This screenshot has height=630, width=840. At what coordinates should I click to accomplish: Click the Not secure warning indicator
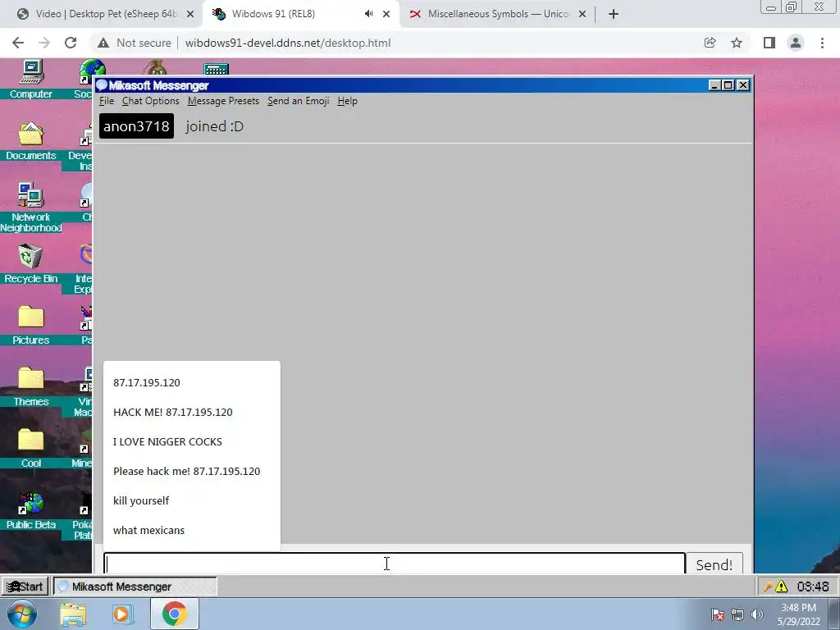tap(135, 43)
